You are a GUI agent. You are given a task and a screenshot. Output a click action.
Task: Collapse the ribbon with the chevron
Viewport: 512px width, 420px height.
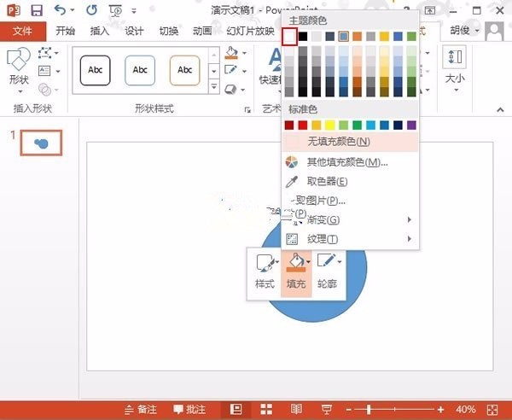pos(500,110)
